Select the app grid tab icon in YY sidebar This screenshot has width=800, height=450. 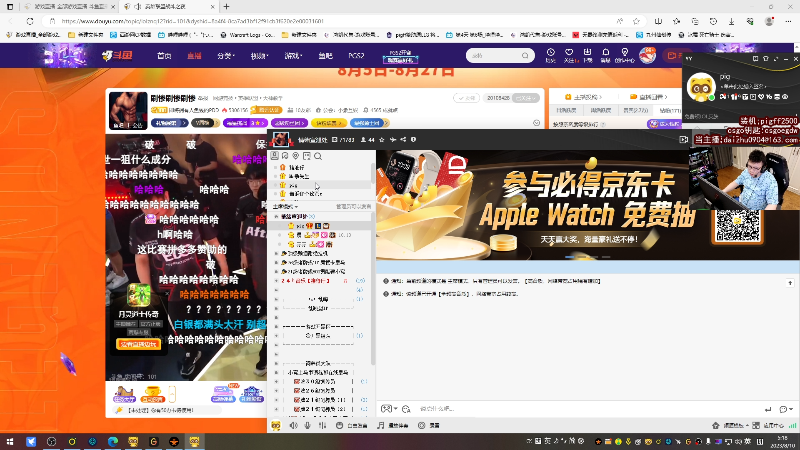point(307,156)
